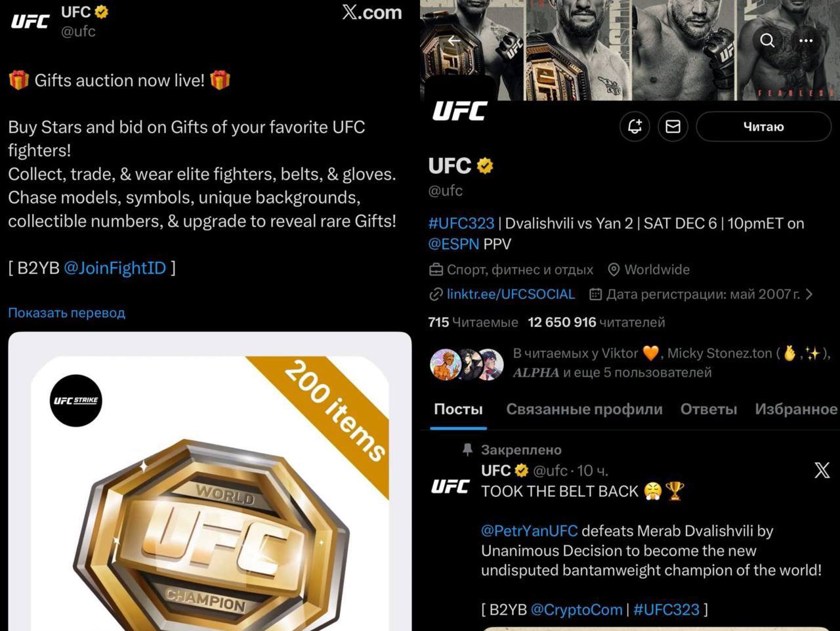Expand registration date details chevron
This screenshot has width=840, height=631.
coord(809,294)
